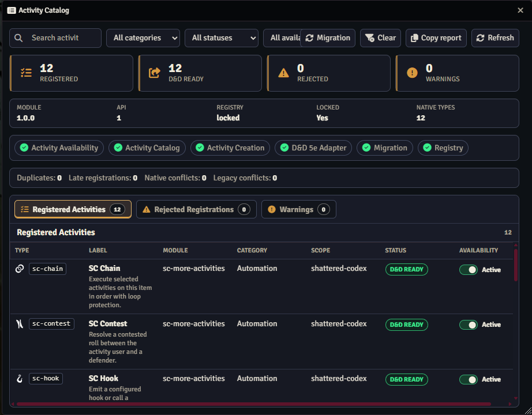
Task: Click the green check on D&D 5e Adapter
Action: 284,148
